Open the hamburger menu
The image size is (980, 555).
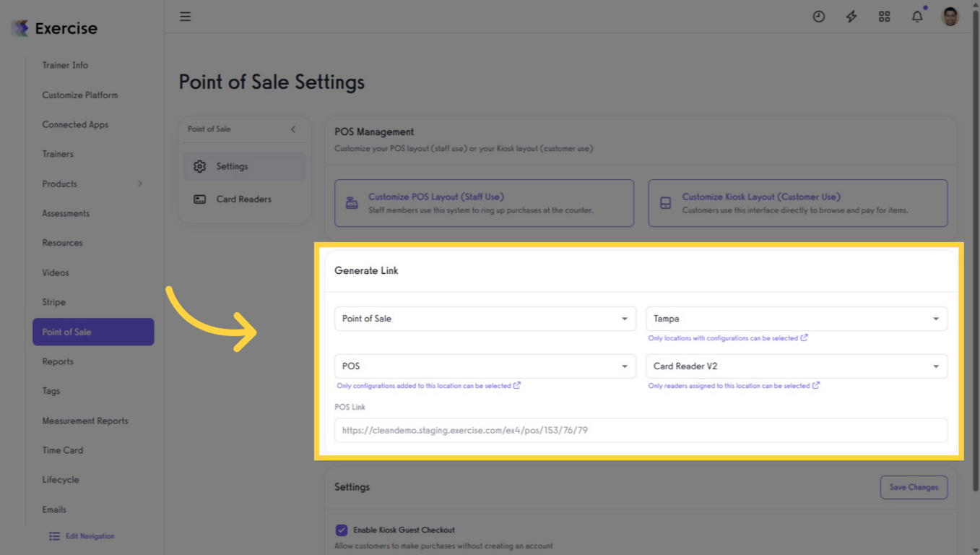[185, 16]
